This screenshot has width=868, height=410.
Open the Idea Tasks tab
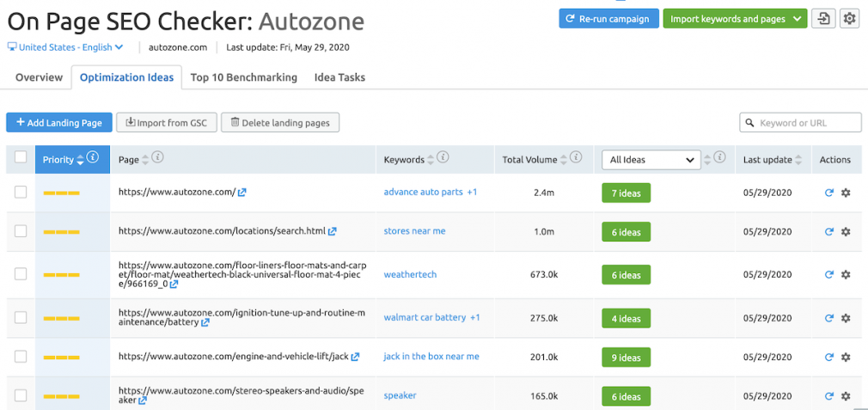[339, 77]
